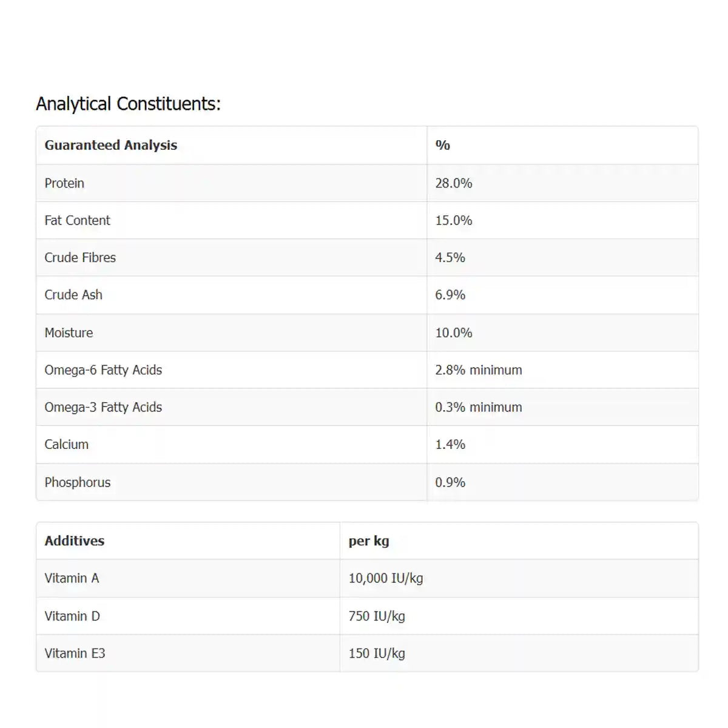Viewport: 728px width, 728px height.
Task: Click the Analytical Constituents heading
Action: (128, 104)
